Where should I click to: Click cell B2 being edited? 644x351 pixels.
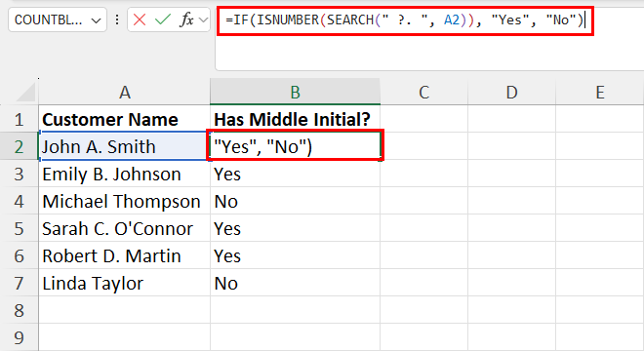(x=295, y=146)
